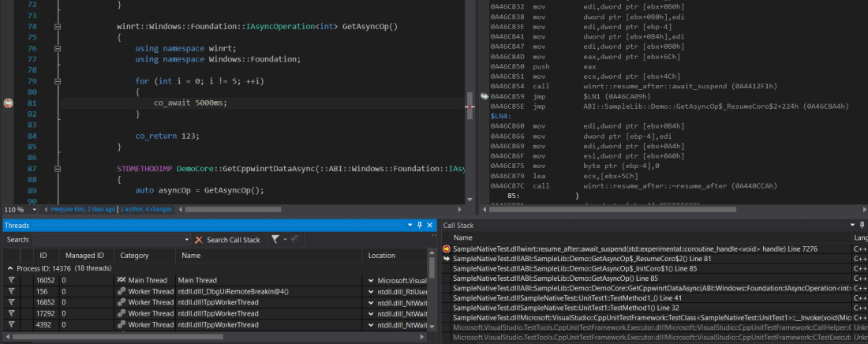Collapse the for loop block at line 79
This screenshot has height=344, width=868.
58,80
